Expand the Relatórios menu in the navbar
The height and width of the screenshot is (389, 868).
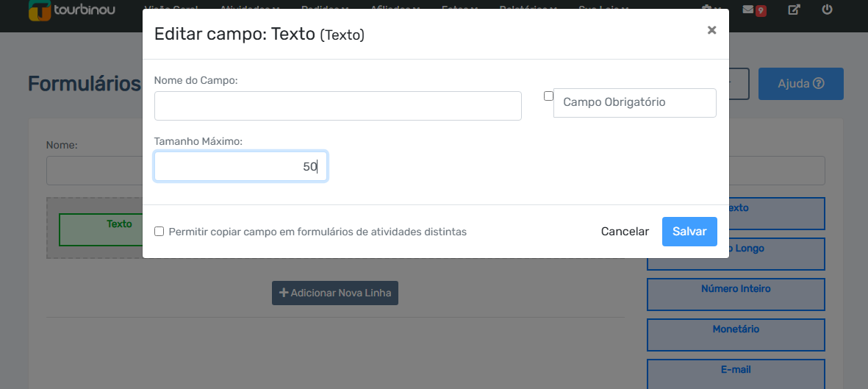click(528, 8)
